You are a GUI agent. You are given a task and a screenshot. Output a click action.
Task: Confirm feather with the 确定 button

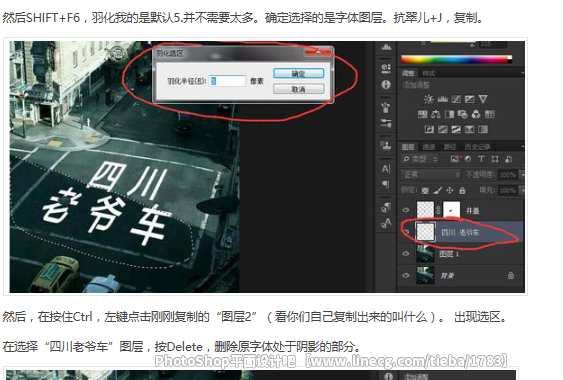[298, 73]
